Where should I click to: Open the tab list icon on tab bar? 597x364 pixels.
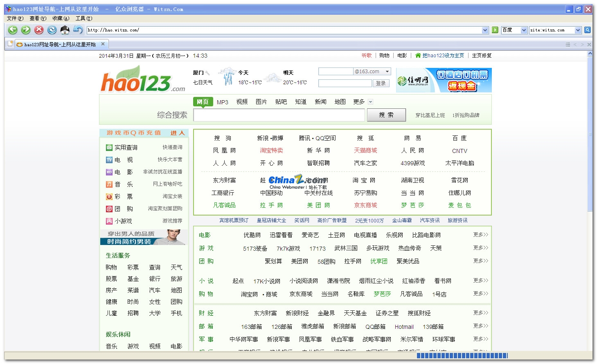tap(568, 44)
